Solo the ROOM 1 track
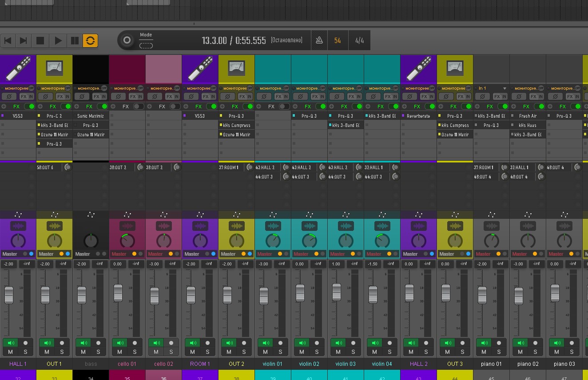This screenshot has width=588, height=380. 207,352
